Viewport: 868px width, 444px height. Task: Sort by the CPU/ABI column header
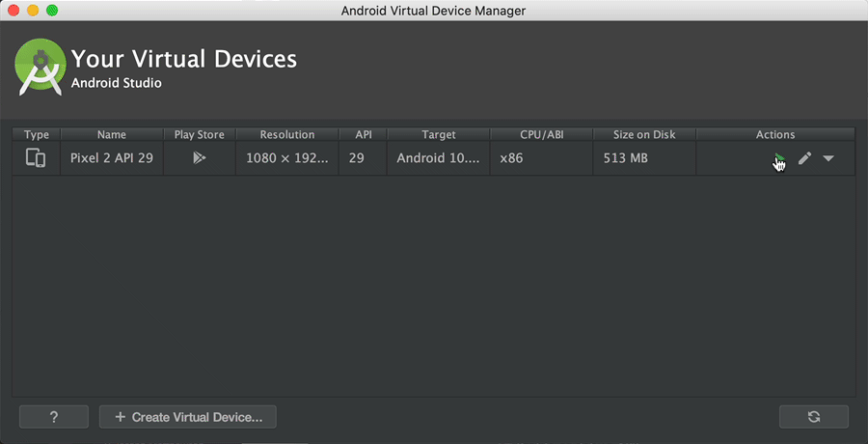[x=541, y=135]
